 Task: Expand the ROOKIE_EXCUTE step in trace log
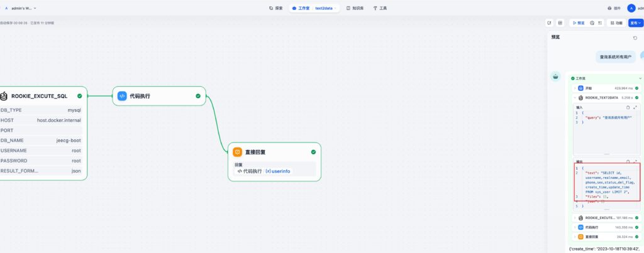point(574,218)
